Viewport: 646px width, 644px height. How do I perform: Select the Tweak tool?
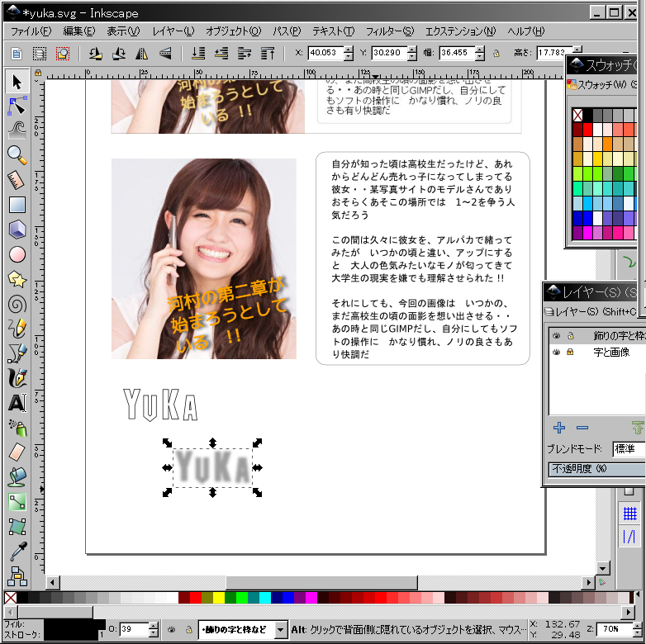(17, 130)
